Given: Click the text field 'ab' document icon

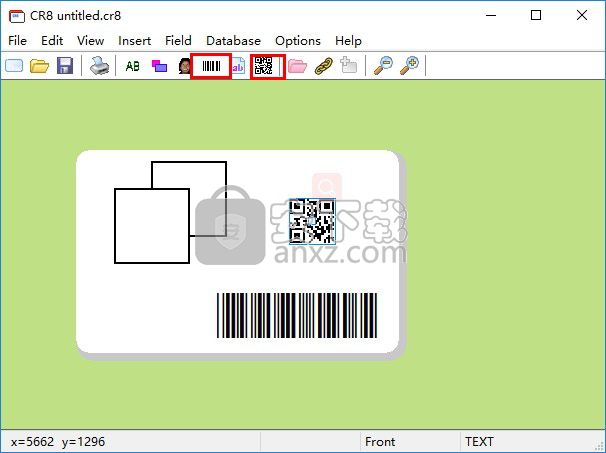Looking at the screenshot, I should 238,66.
